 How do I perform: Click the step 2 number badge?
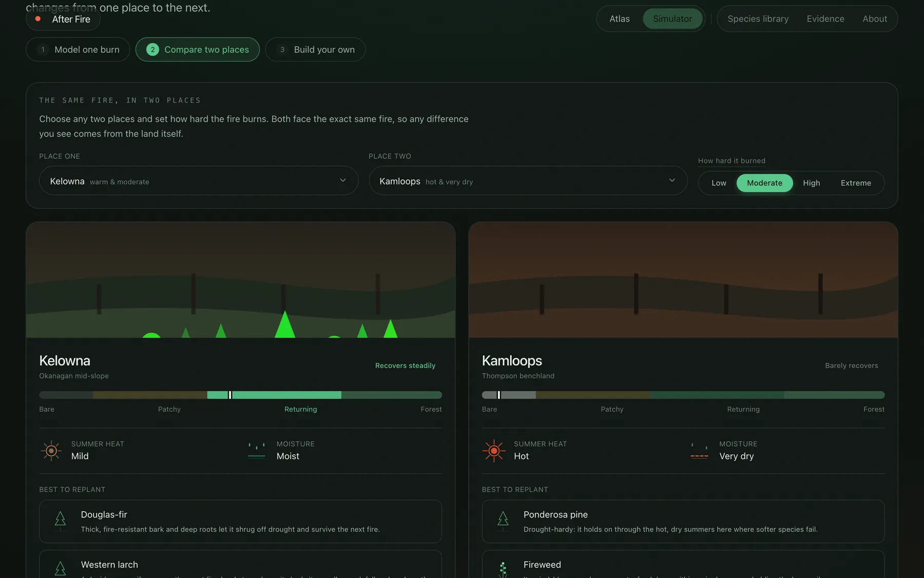(x=152, y=49)
